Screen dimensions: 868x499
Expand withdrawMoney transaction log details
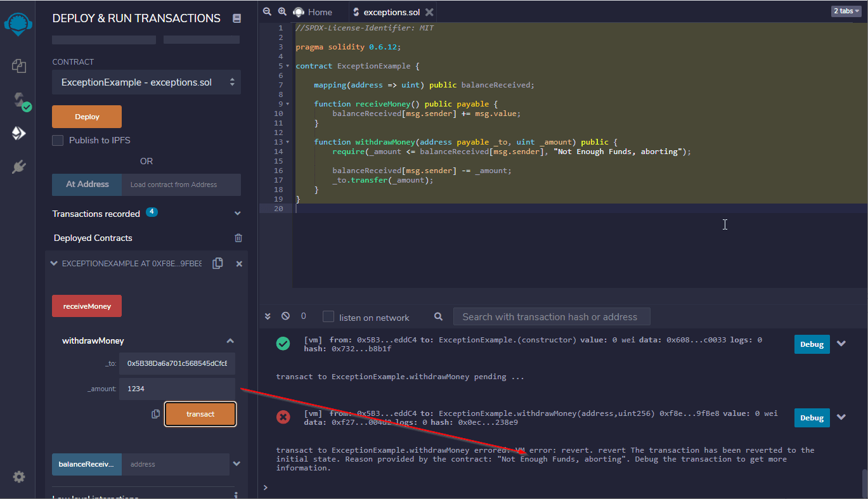tap(841, 417)
